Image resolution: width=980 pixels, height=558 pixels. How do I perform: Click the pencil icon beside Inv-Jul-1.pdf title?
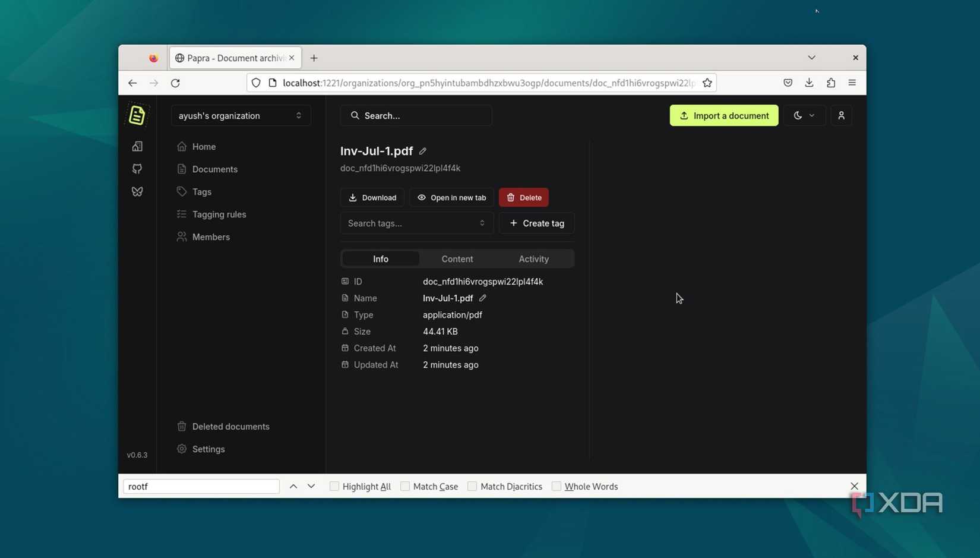[x=422, y=151]
